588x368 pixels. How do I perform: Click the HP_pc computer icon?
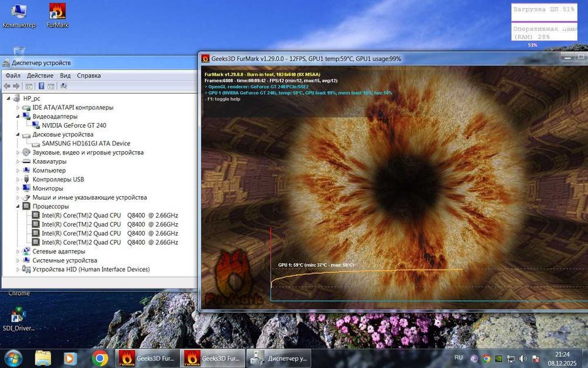(16, 98)
